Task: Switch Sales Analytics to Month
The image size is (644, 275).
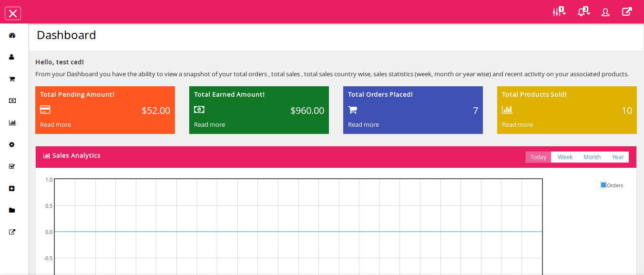Action: pyautogui.click(x=592, y=157)
